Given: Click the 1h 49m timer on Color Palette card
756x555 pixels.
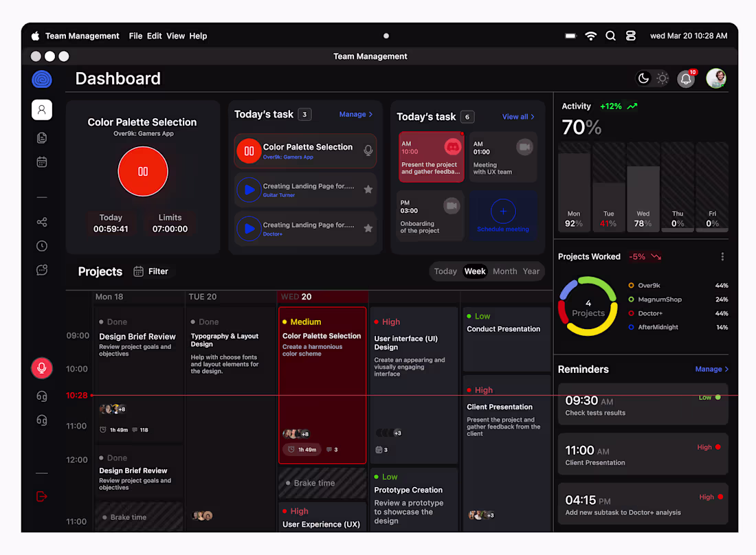Looking at the screenshot, I should (x=302, y=449).
